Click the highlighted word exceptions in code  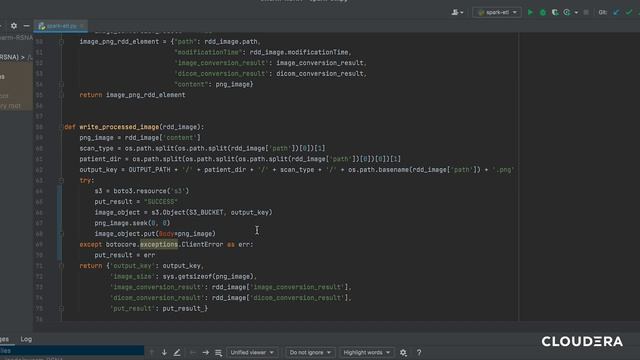click(159, 244)
